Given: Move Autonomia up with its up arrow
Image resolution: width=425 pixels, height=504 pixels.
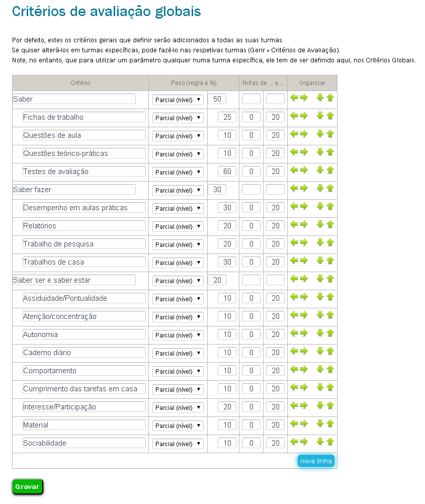Looking at the screenshot, I should (330, 333).
